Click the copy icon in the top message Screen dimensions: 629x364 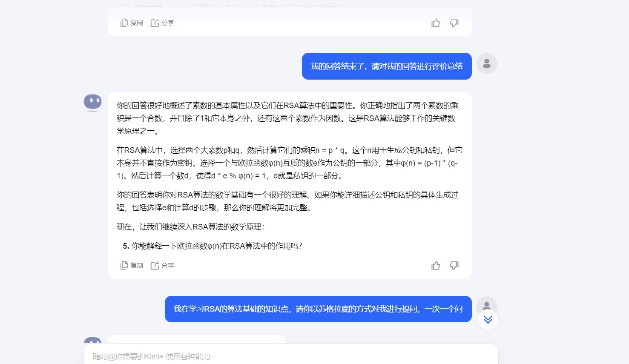click(x=124, y=23)
